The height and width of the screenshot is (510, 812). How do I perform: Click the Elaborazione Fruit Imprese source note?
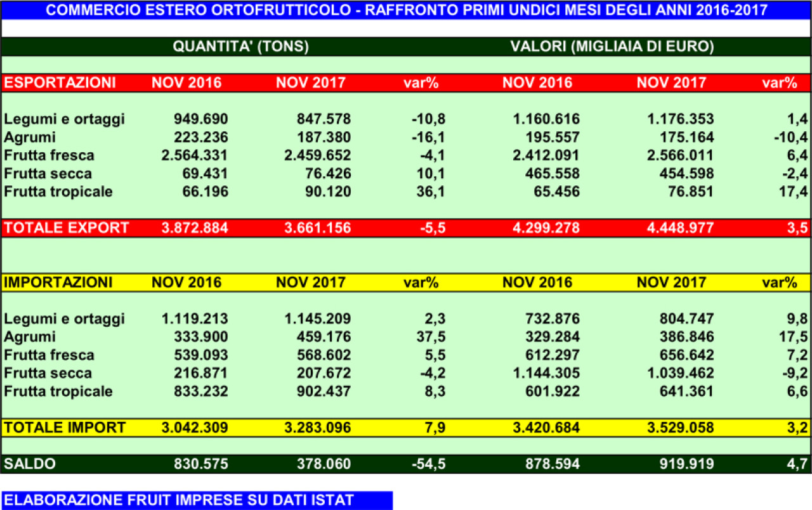click(x=179, y=500)
